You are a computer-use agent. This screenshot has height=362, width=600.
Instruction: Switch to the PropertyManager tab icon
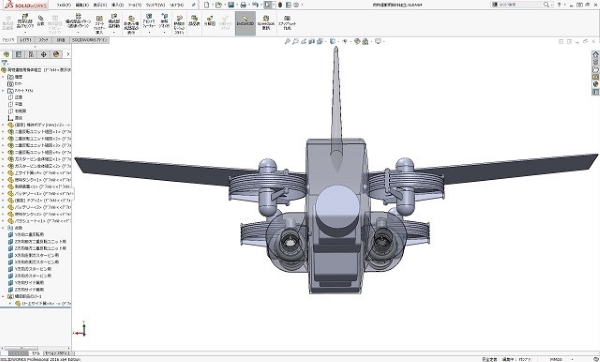click(18, 54)
